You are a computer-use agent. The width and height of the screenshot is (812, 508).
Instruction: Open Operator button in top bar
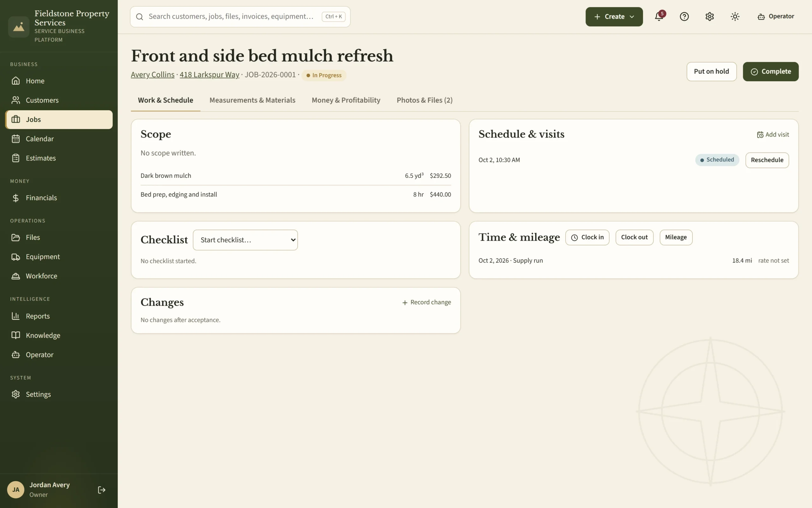tap(776, 17)
